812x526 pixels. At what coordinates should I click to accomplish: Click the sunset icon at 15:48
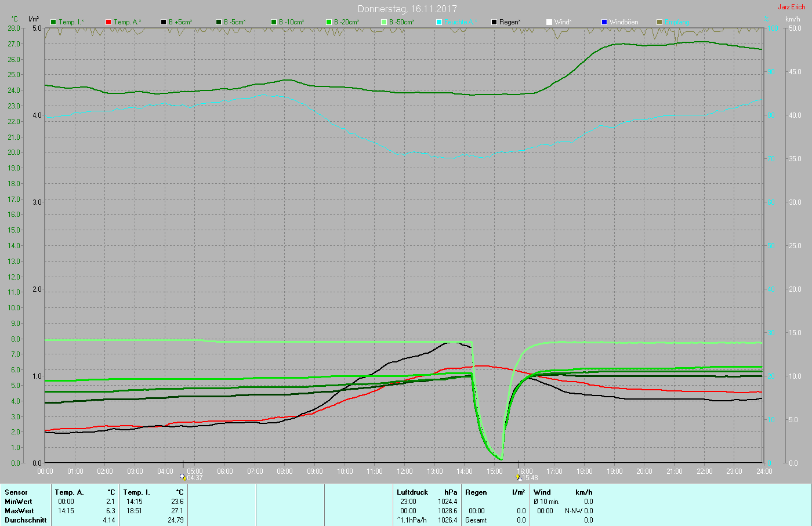tap(519, 477)
